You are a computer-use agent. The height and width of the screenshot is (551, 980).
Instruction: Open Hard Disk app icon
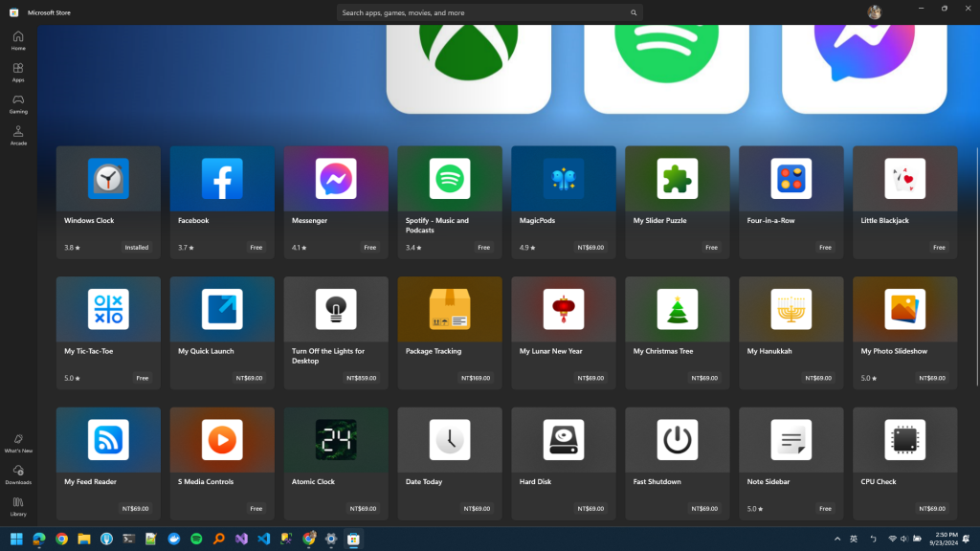click(563, 440)
